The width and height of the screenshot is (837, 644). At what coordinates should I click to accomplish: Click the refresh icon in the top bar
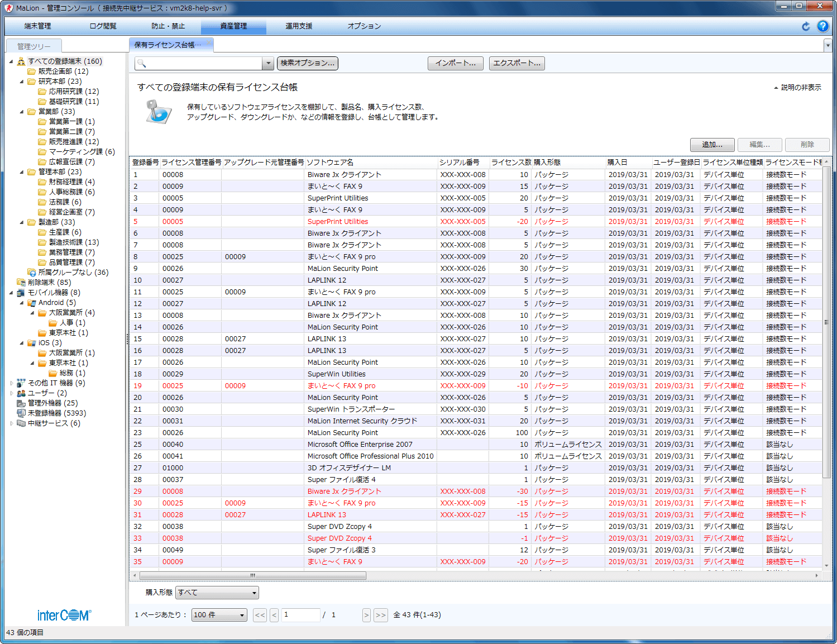pos(806,26)
